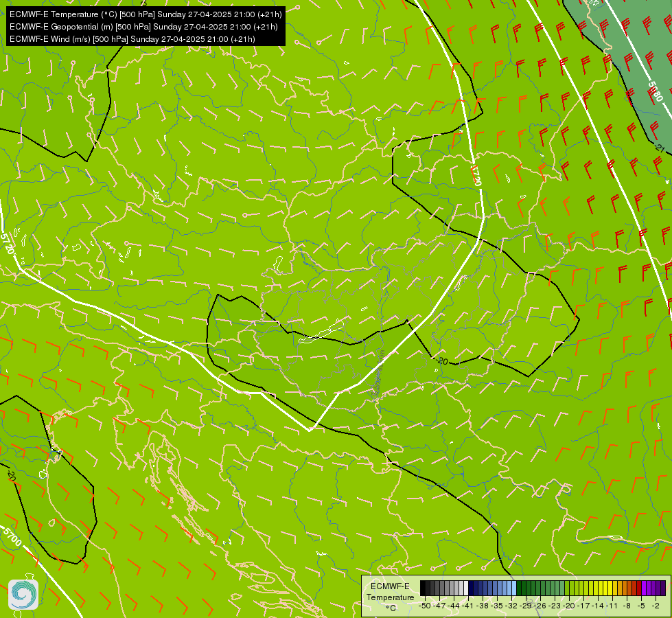Viewport: 672px width, 618px height.
Task: Click the -23 value on the legend
Action: click(x=555, y=606)
